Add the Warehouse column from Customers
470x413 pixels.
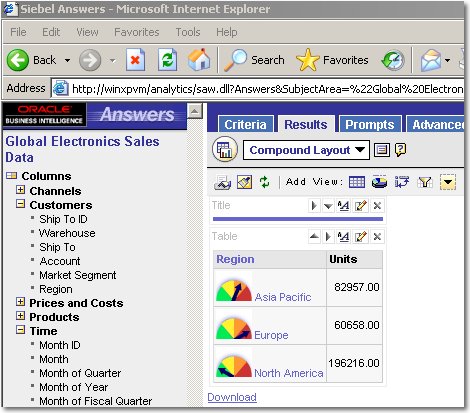[67, 233]
